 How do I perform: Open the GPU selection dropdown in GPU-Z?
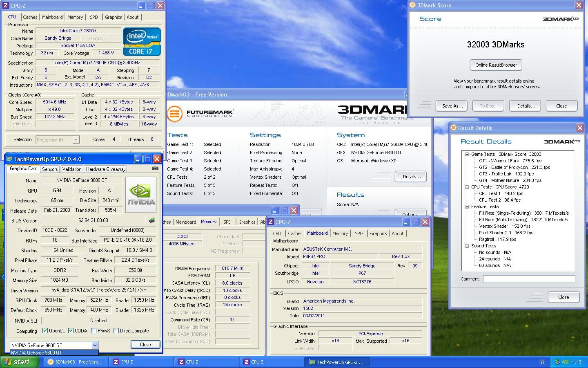point(95,345)
